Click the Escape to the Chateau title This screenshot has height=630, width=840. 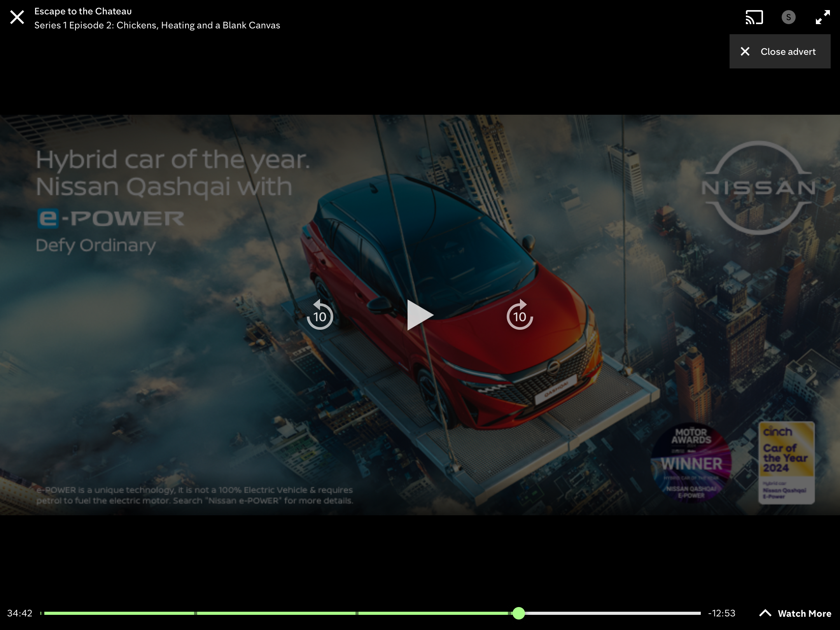tap(83, 11)
